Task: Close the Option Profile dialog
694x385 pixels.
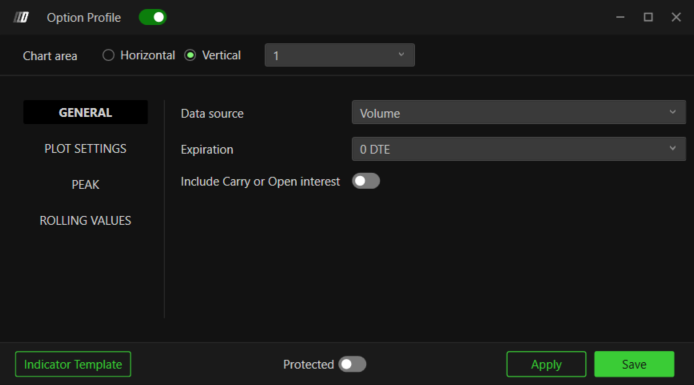Action: tap(676, 17)
